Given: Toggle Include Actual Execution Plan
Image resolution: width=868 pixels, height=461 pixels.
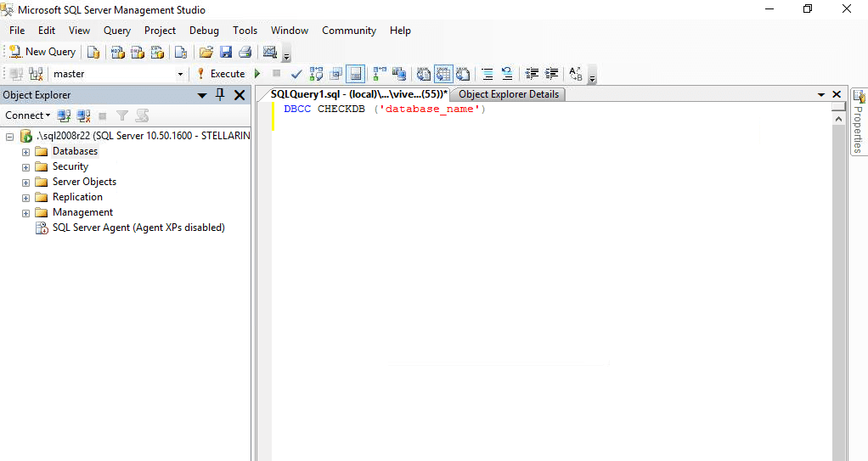Looking at the screenshot, I should [x=380, y=74].
